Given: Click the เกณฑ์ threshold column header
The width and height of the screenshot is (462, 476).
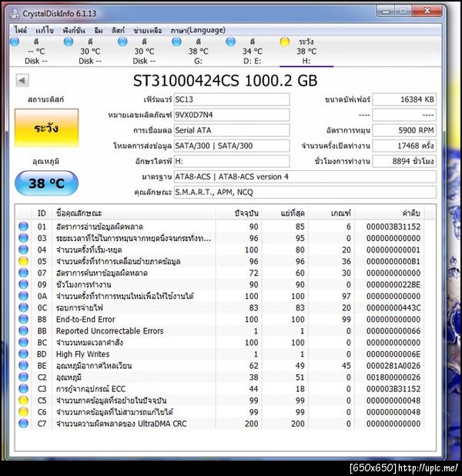Looking at the screenshot, I should click(331, 213).
